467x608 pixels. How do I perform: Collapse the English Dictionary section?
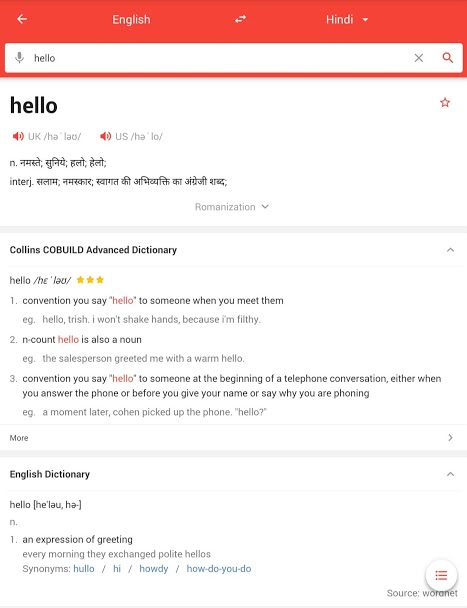click(450, 474)
